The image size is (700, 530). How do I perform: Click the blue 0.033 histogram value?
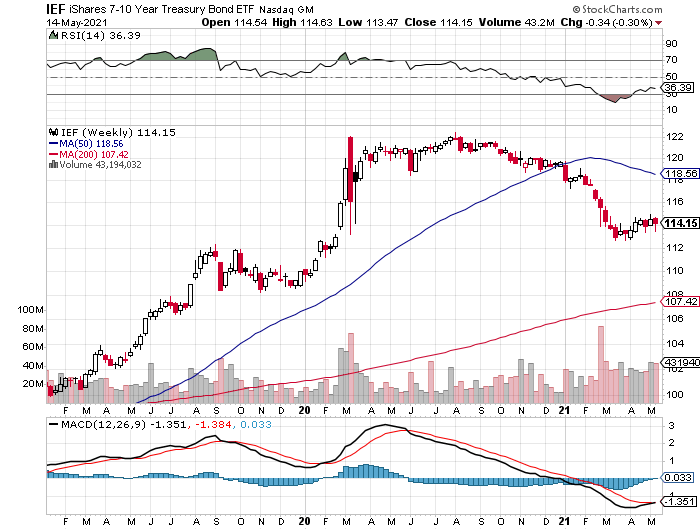coord(256,424)
